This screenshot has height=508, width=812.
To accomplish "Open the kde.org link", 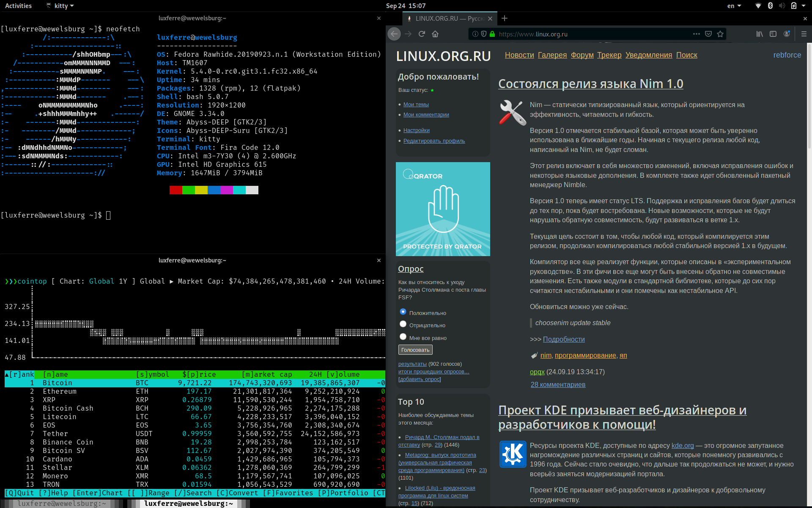I will click(683, 445).
